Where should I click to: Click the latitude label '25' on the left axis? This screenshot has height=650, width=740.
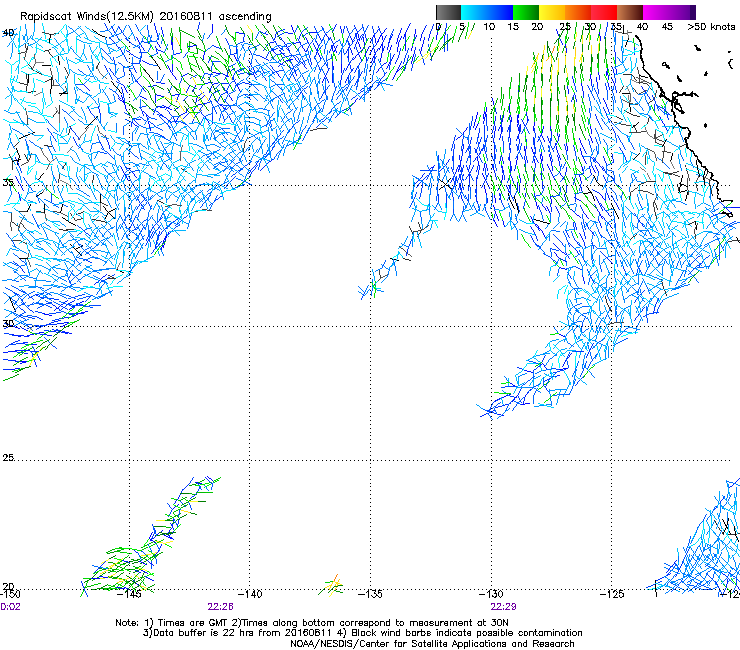pyautogui.click(x=8, y=457)
